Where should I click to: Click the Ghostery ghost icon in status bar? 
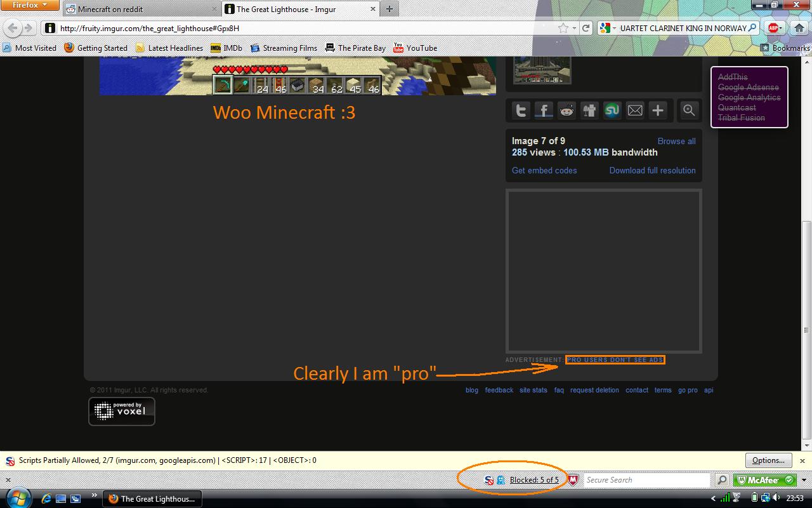pos(501,480)
